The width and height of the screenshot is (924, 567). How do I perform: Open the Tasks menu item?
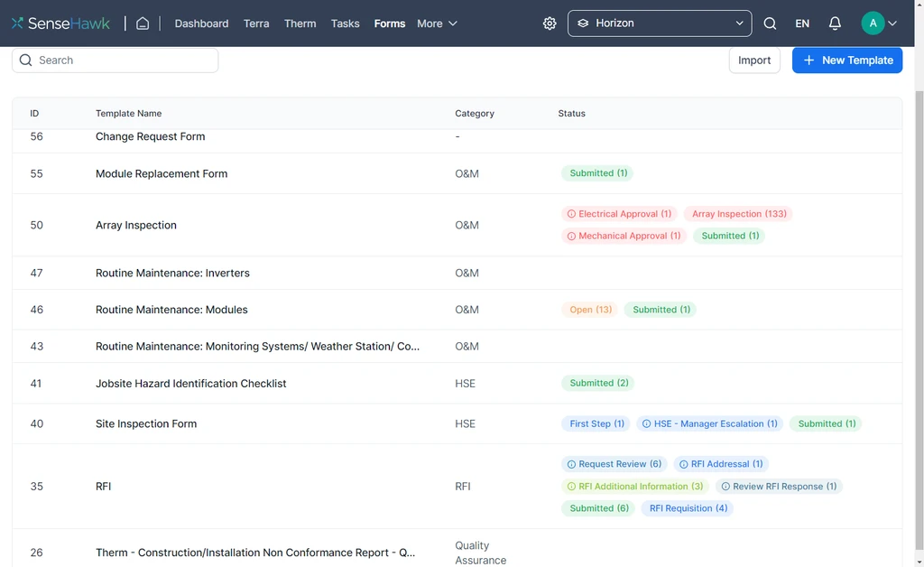345,23
